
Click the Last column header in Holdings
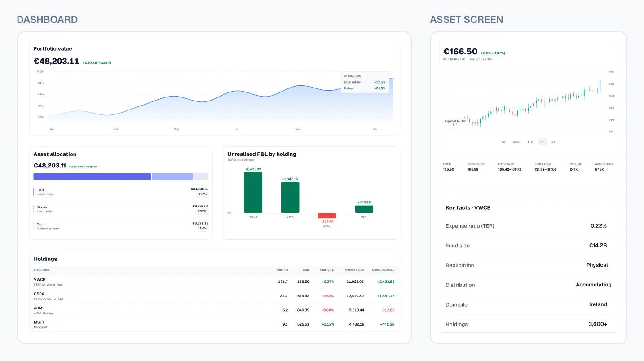click(x=306, y=270)
